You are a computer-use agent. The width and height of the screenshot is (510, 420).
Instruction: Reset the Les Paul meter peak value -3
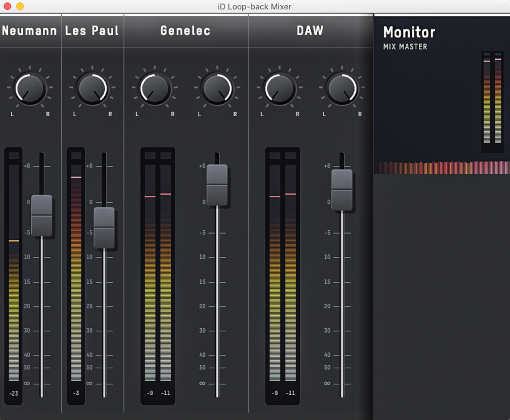click(x=76, y=393)
